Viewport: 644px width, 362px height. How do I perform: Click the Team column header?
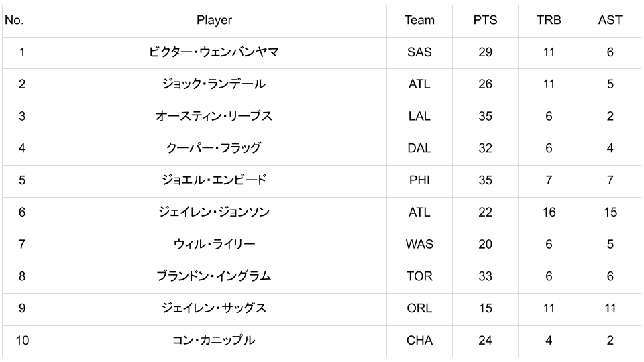click(x=419, y=20)
